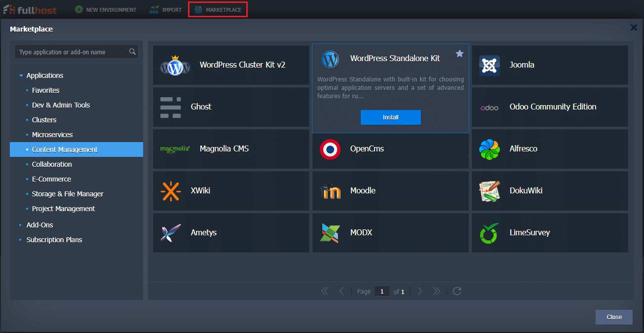Expand the Subscription Plans section

point(54,240)
